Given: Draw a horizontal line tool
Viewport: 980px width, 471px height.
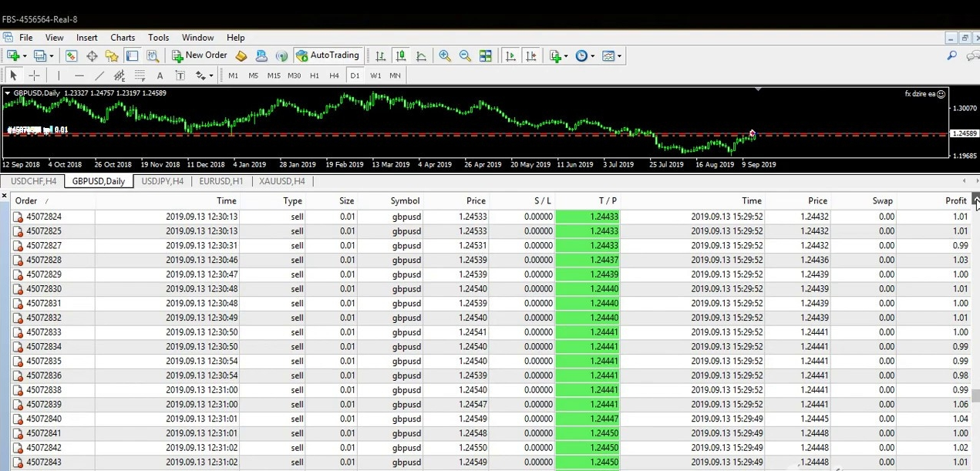Looking at the screenshot, I should point(79,76).
